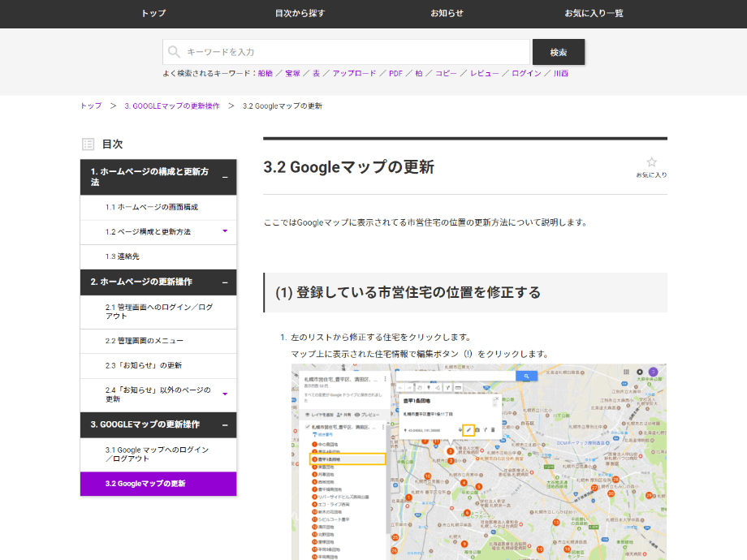Click the 目次 list icon
Screen dimensions: 747x560
(x=89, y=144)
